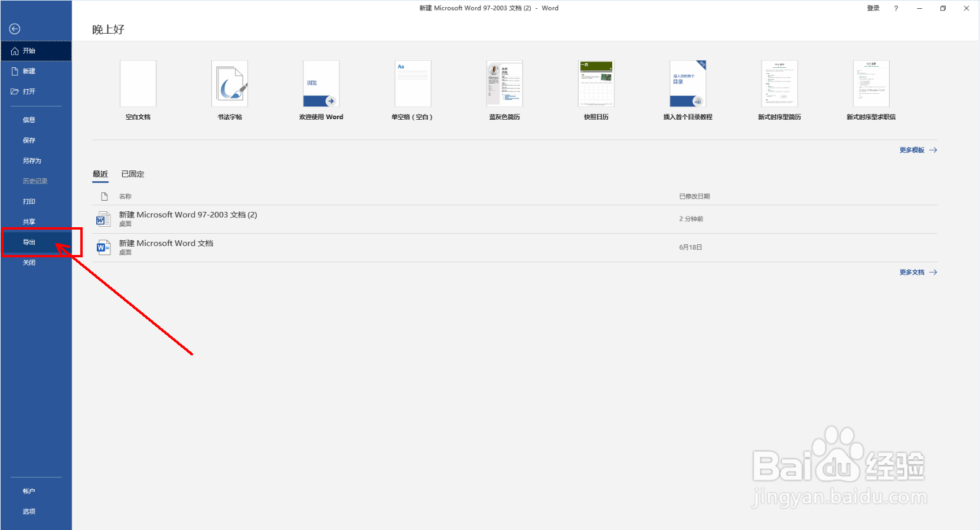Image resolution: width=980 pixels, height=530 pixels.
Task: Open 共享 from the sidebar
Action: 36,222
